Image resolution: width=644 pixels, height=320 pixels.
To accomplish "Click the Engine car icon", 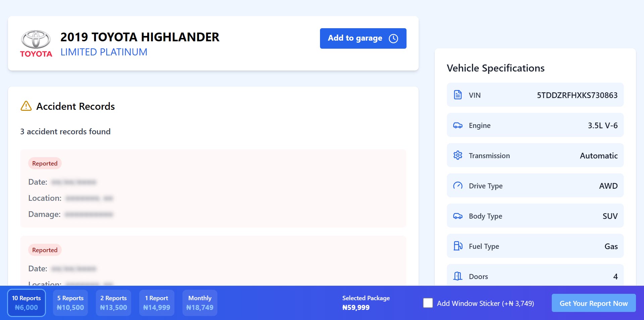I will tap(458, 125).
